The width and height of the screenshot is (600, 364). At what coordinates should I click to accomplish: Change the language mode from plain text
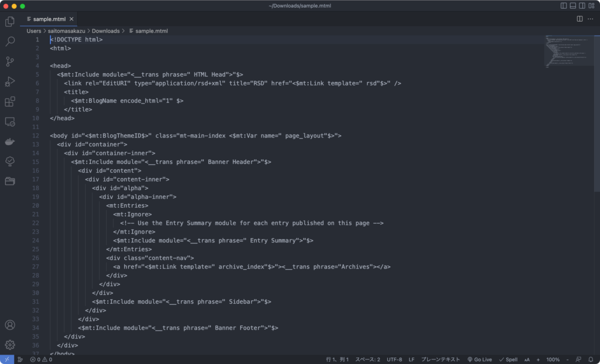pyautogui.click(x=441, y=359)
